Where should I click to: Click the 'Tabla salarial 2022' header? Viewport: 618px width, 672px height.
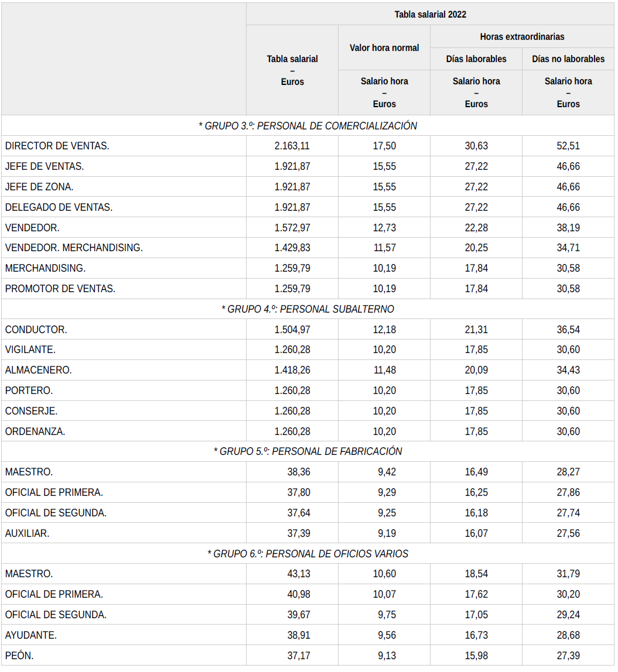click(x=430, y=14)
